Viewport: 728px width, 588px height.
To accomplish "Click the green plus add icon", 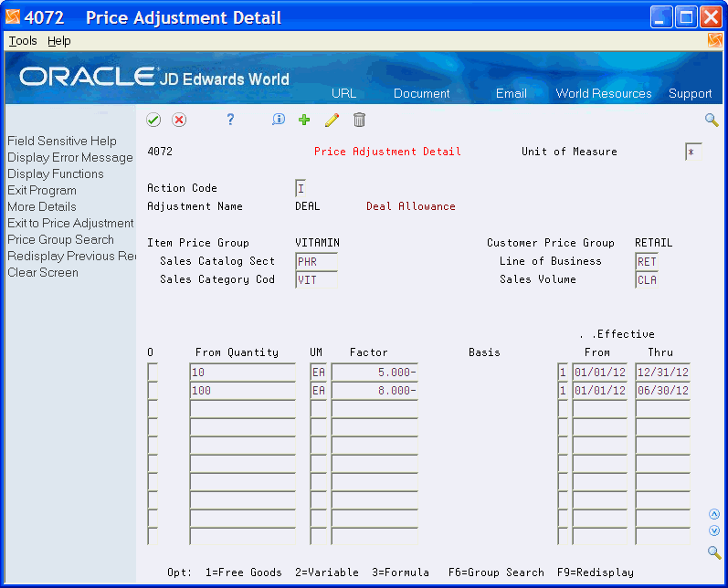I will (x=304, y=120).
